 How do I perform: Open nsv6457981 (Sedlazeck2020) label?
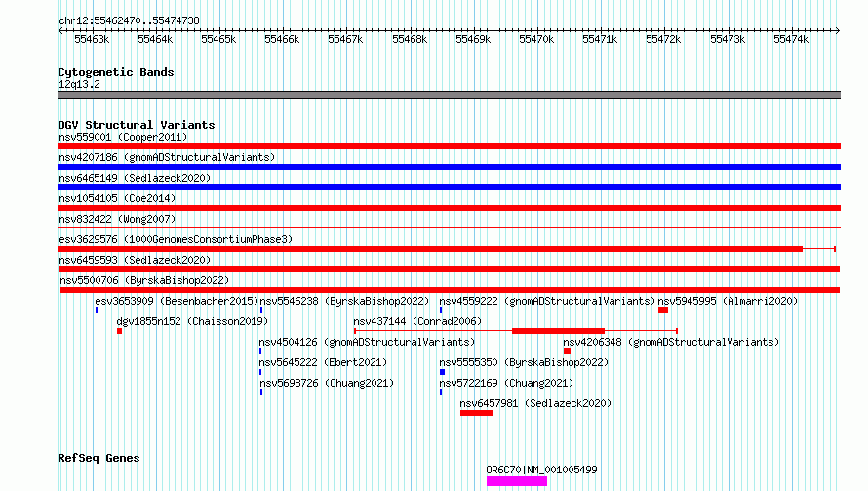coord(535,403)
